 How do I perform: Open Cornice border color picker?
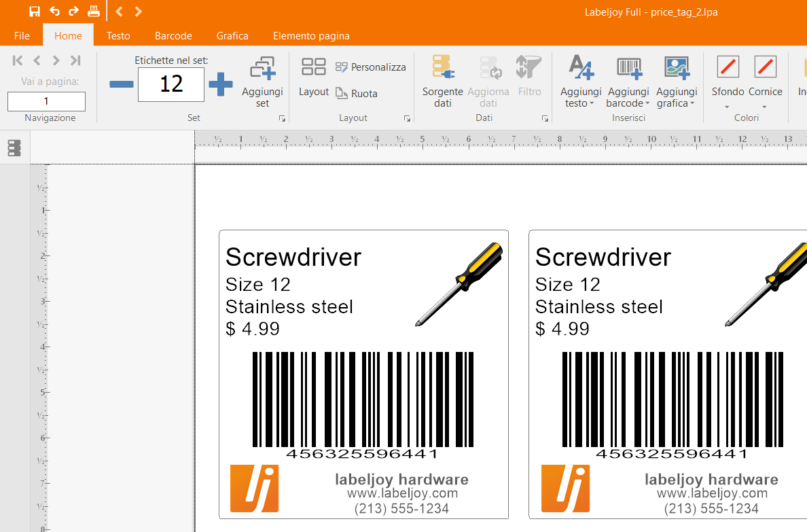click(766, 77)
